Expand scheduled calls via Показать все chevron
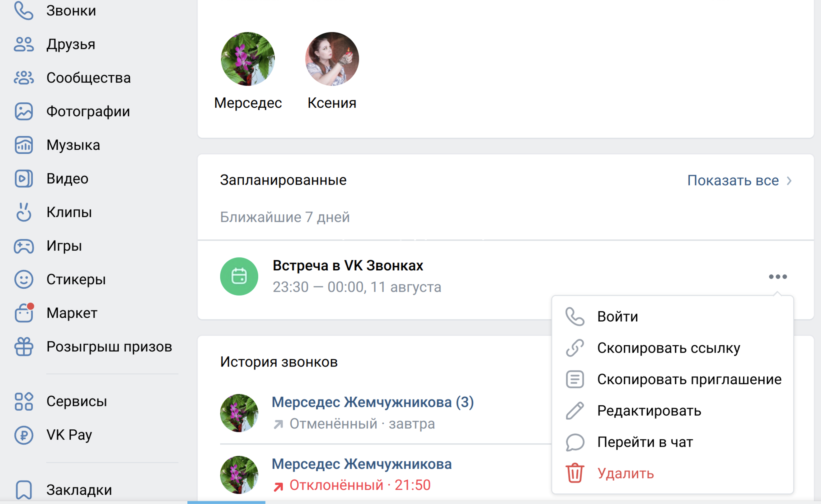 coord(789,181)
